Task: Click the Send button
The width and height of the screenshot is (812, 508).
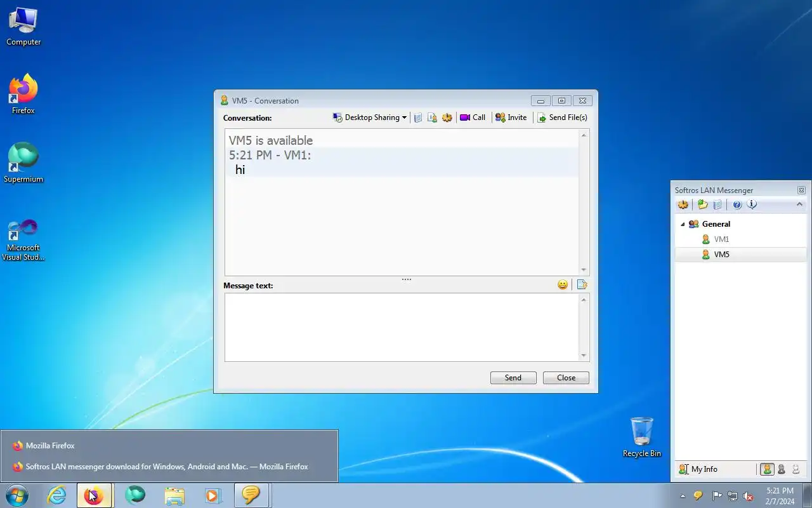Action: tap(513, 378)
